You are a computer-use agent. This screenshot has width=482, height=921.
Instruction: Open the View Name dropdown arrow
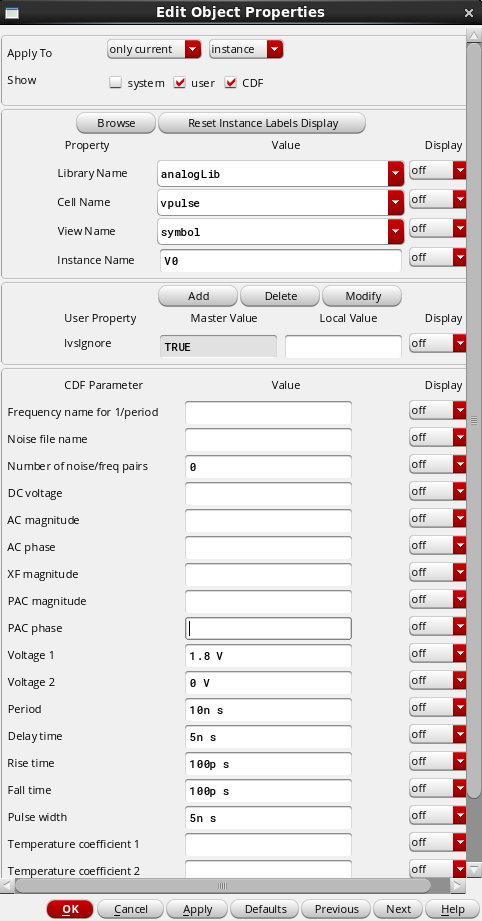396,231
